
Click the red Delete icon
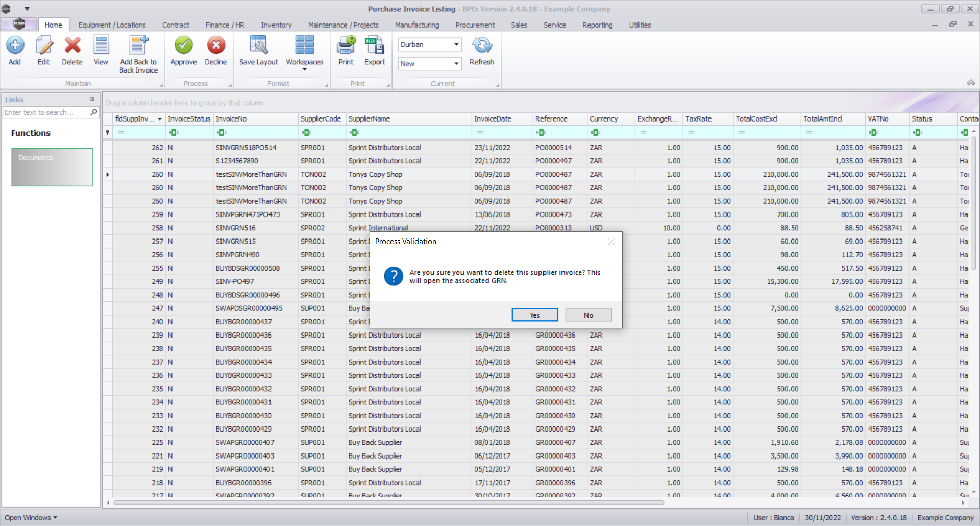click(x=72, y=46)
